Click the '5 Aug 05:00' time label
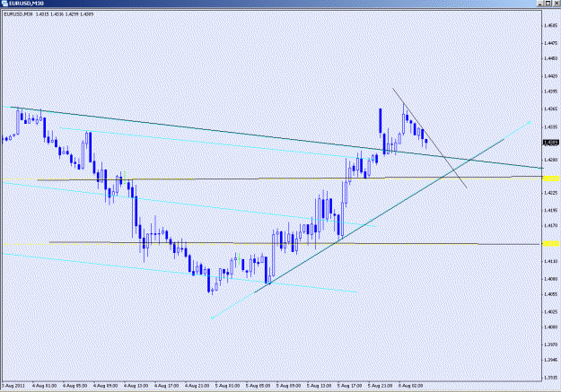561x392 pixels. click(258, 386)
